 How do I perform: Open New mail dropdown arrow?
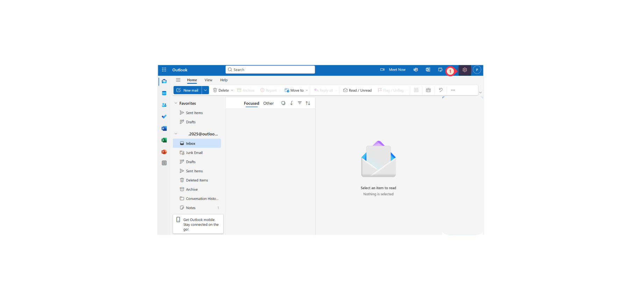coord(206,90)
